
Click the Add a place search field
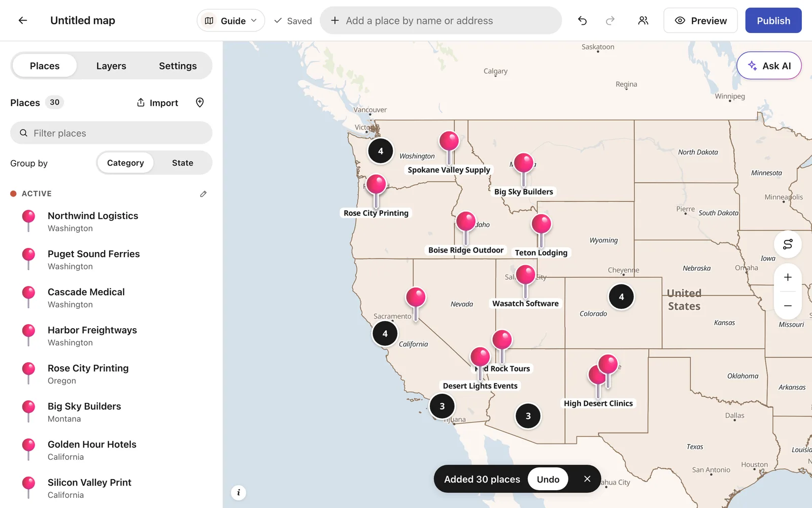coord(441,20)
